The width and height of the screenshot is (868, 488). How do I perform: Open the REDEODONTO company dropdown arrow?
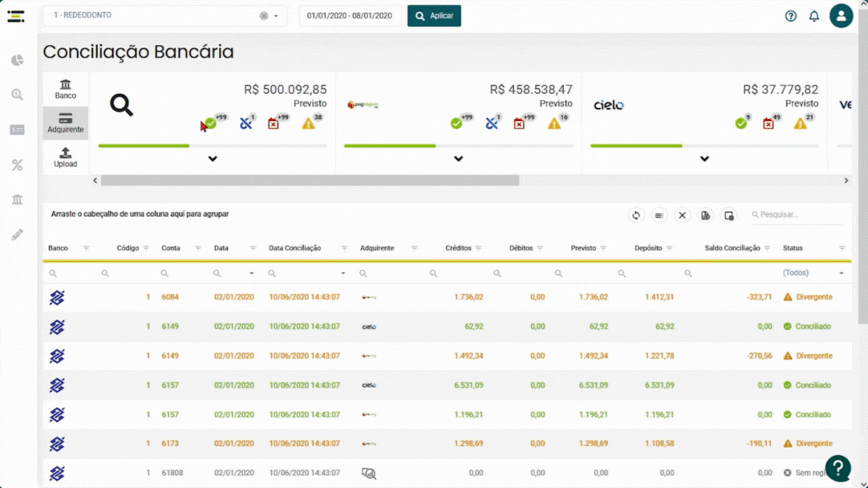coord(276,16)
